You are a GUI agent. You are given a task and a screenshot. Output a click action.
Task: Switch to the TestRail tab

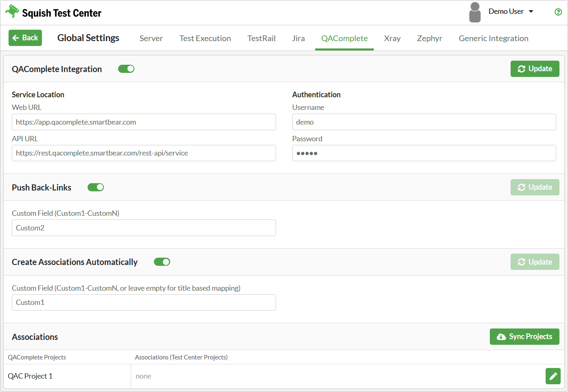[261, 38]
